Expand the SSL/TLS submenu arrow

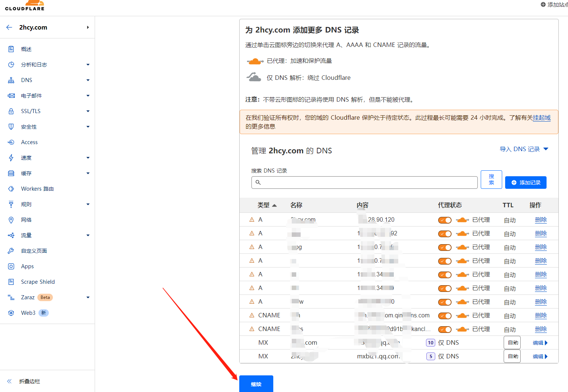[88, 111]
